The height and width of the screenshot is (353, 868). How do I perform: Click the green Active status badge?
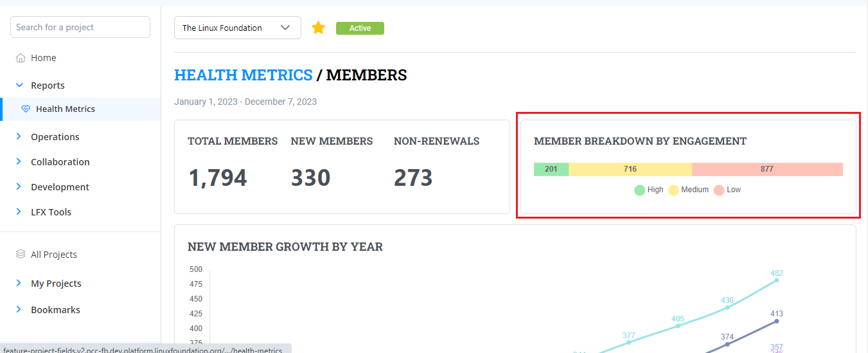point(360,28)
